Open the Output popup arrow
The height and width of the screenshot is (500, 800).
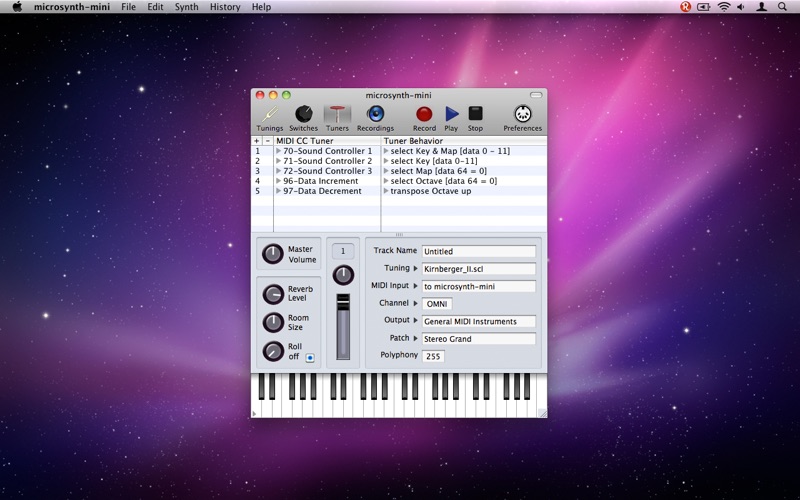(x=415, y=320)
